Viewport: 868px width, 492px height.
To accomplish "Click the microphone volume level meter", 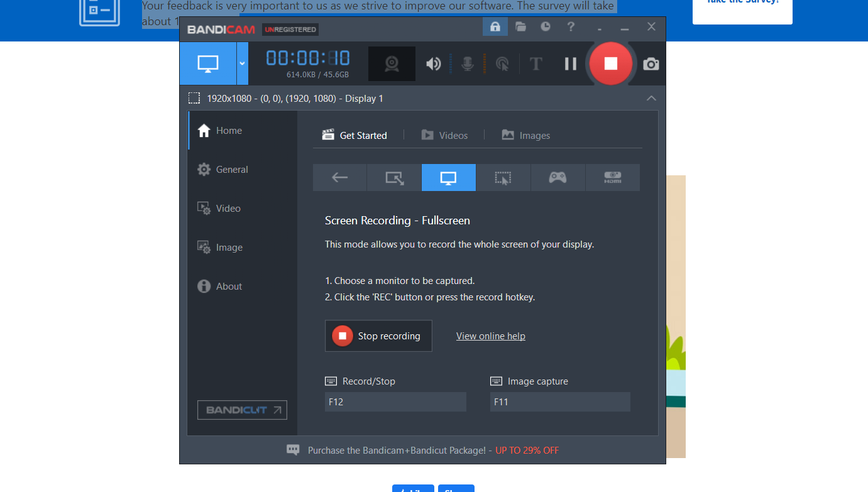I will tap(485, 63).
